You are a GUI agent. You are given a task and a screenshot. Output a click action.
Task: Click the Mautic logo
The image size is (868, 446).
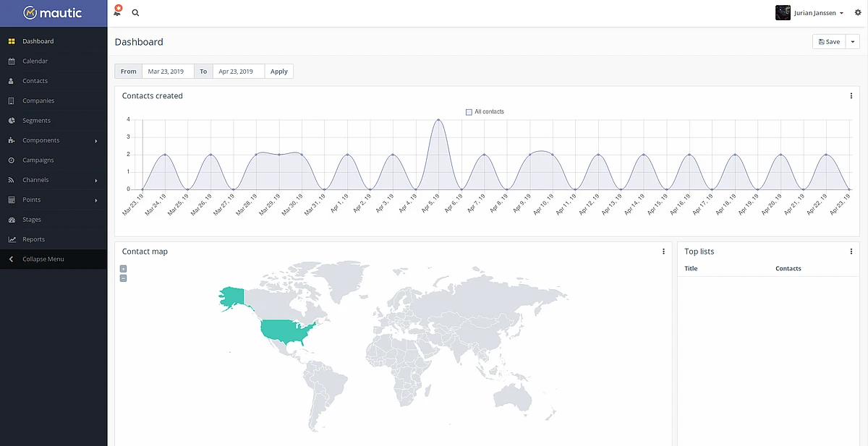[53, 13]
